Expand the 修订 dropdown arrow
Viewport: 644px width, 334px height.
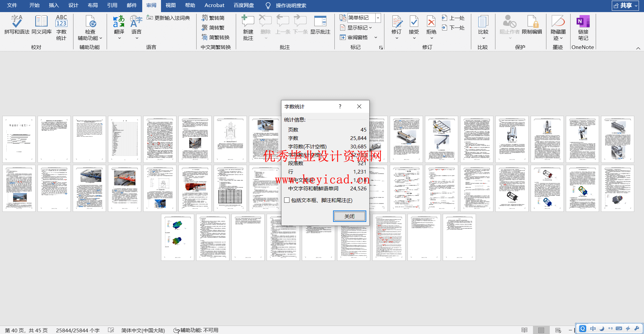point(397,38)
